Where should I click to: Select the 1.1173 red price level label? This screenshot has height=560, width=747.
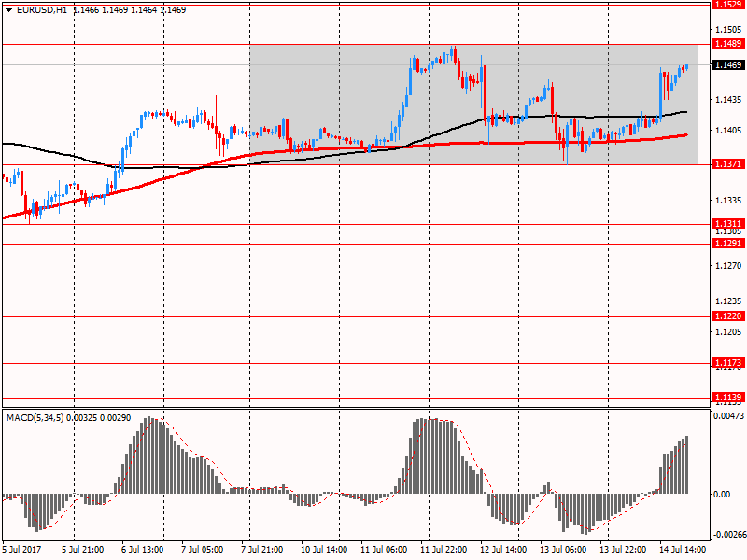(728, 363)
